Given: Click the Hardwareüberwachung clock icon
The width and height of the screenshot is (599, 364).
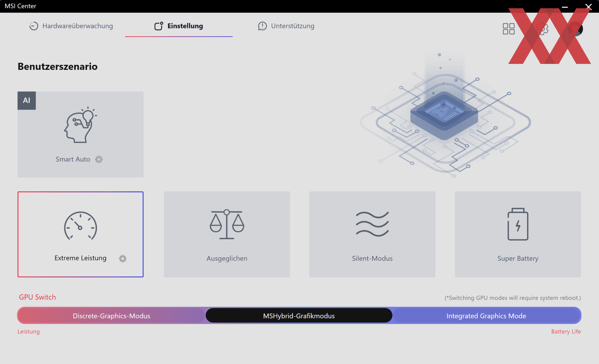Looking at the screenshot, I should 34,26.
